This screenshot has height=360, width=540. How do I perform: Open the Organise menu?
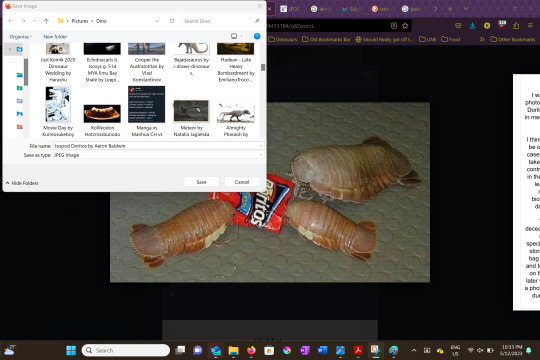[21, 37]
